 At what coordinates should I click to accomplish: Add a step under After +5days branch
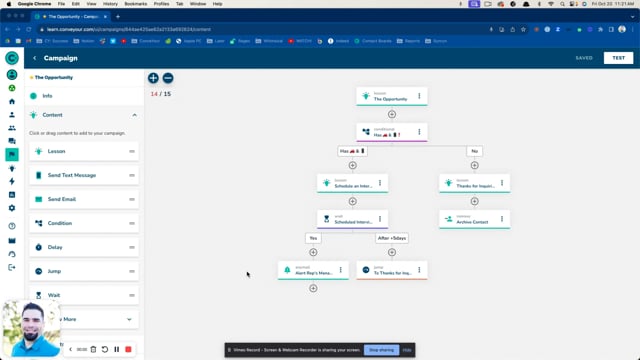pos(392,252)
